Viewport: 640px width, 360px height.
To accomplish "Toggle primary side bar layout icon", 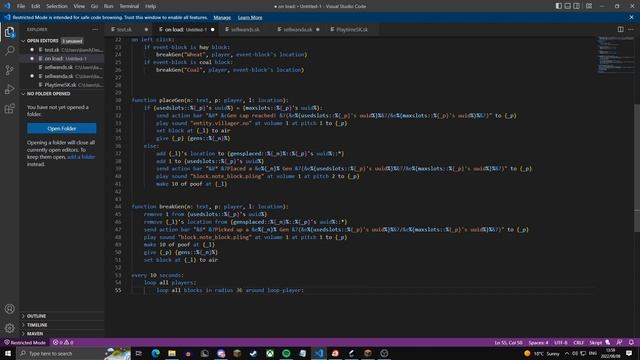I will (558, 6).
